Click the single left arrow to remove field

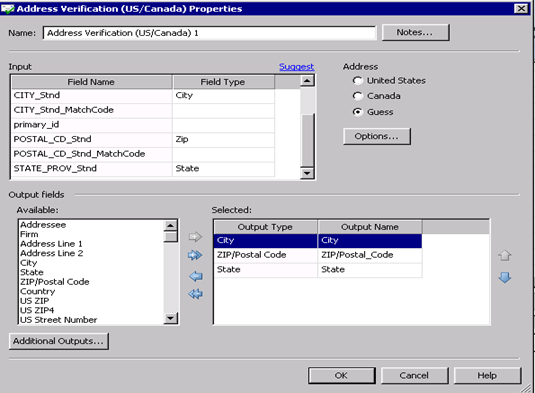point(196,276)
